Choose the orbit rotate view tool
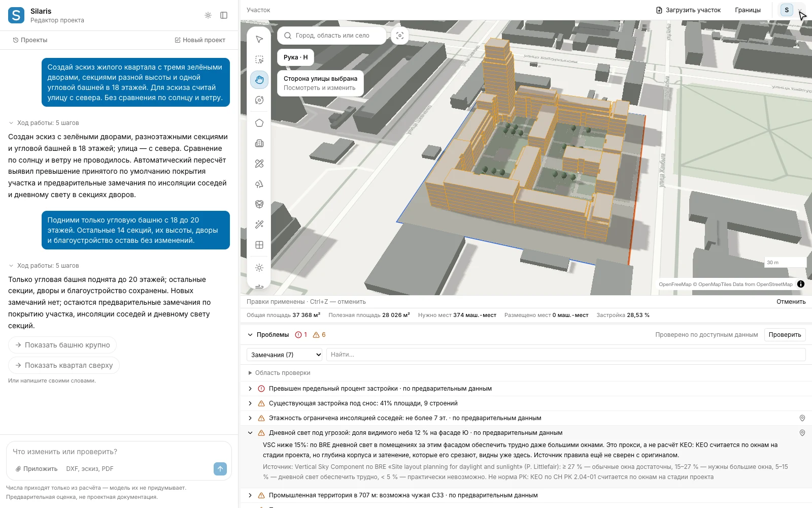The image size is (812, 508). 259,100
